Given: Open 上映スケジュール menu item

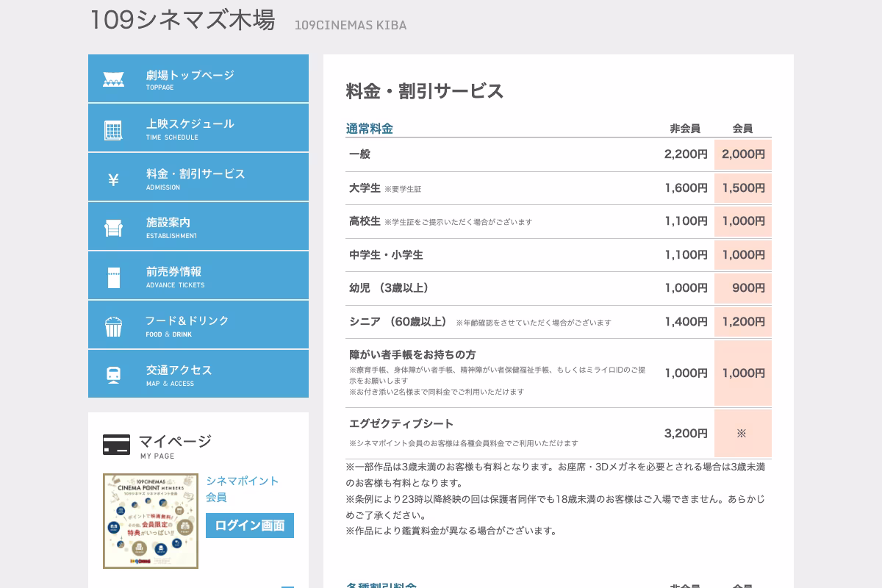Looking at the screenshot, I should click(198, 128).
